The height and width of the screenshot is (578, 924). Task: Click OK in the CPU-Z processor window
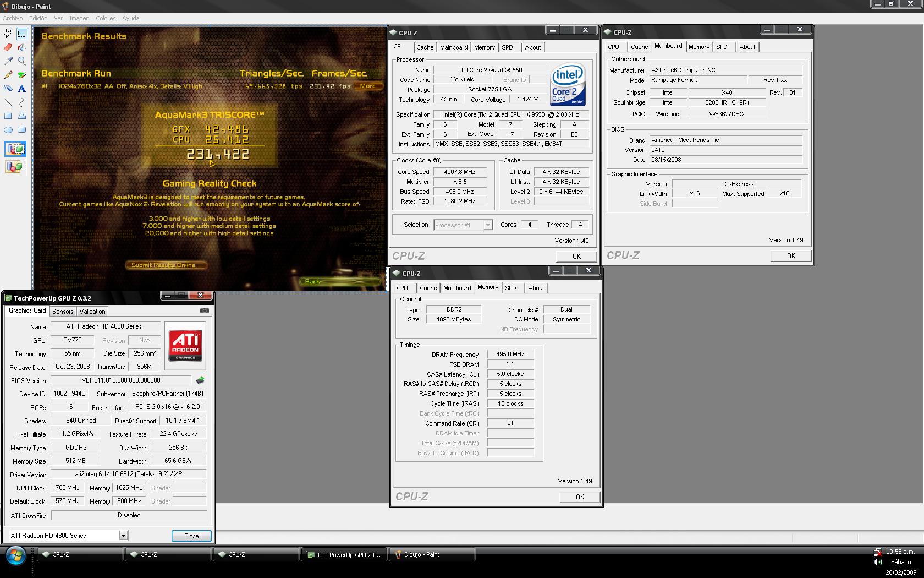pos(576,256)
